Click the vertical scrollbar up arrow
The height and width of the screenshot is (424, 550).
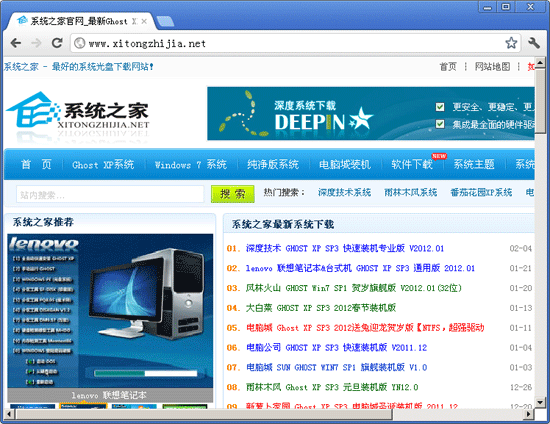540,63
